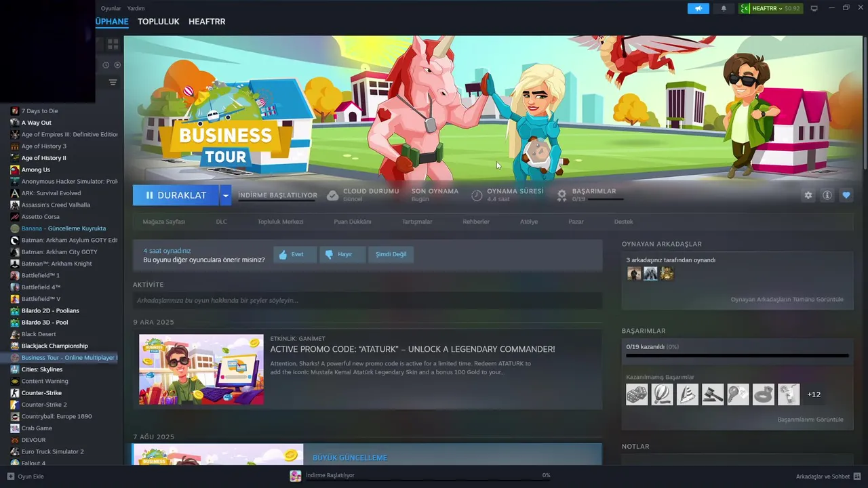868x488 pixels.
Task: Click the dice achievement icon
Action: [637, 394]
